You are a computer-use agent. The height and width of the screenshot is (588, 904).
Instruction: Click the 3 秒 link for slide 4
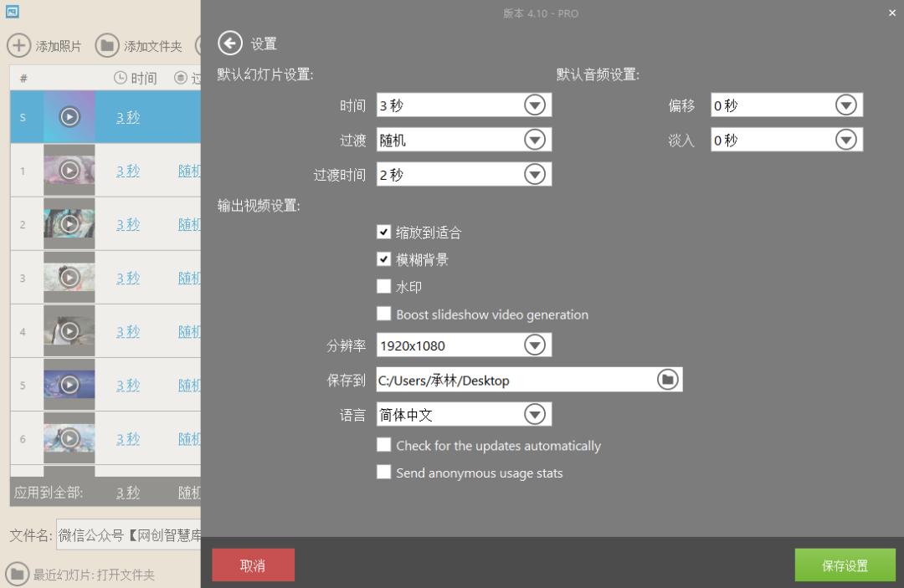128,332
